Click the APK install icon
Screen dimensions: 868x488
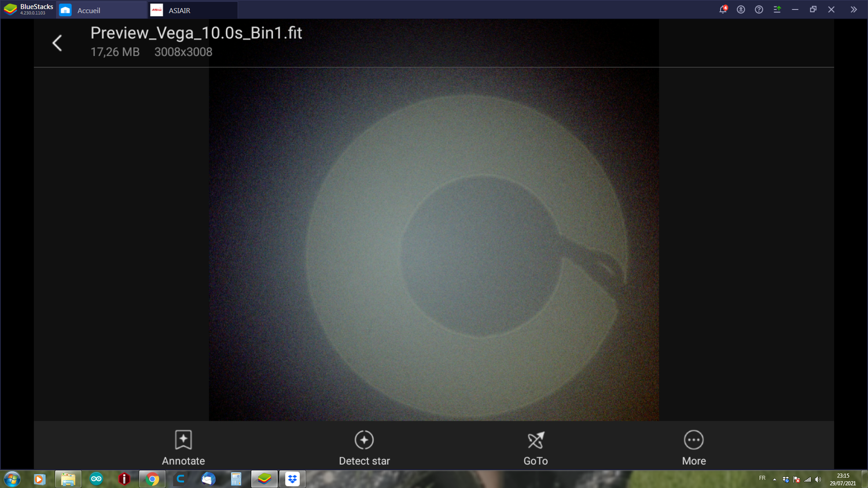[777, 9]
